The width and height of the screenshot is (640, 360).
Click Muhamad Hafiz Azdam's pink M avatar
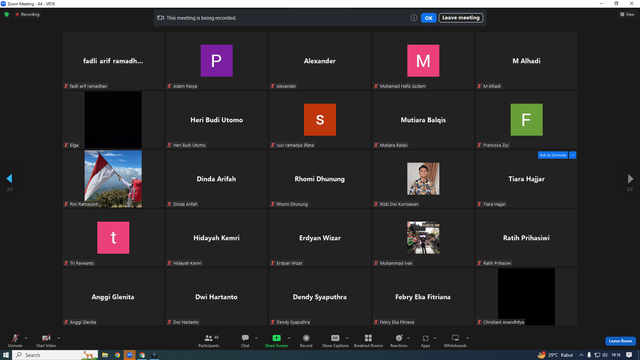423,61
